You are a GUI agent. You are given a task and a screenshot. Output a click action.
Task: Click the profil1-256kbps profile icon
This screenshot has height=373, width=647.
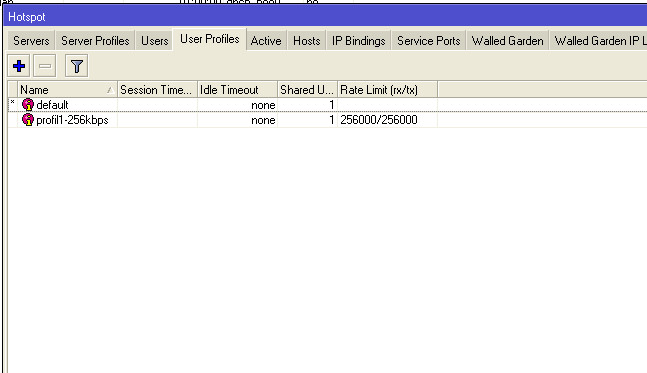click(x=28, y=120)
